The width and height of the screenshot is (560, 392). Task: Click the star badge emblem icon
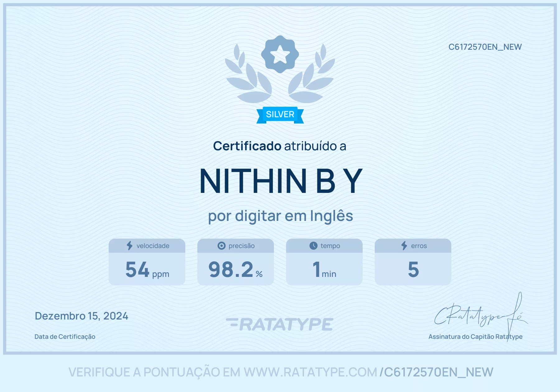(x=280, y=54)
